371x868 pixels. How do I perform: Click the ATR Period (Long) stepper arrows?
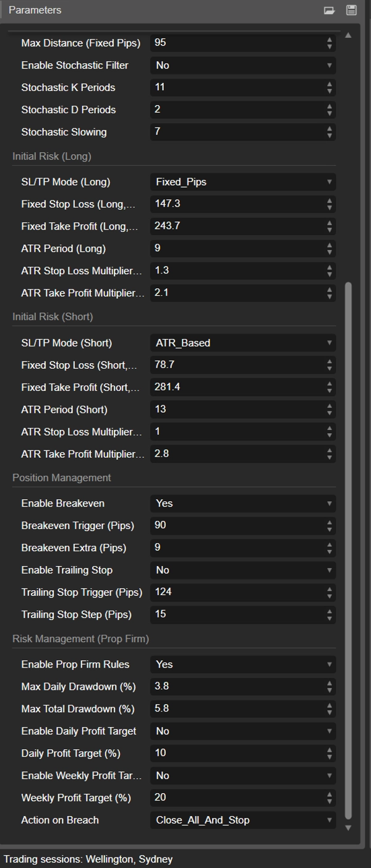pyautogui.click(x=330, y=249)
